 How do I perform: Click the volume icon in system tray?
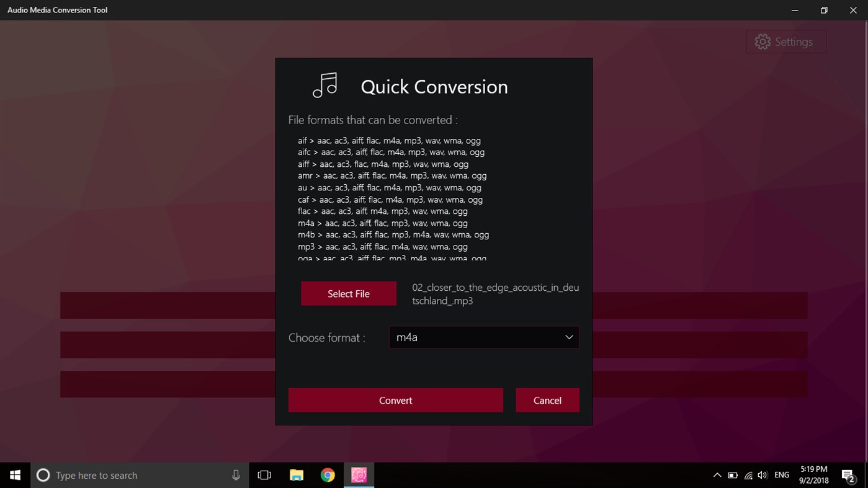[x=762, y=474]
